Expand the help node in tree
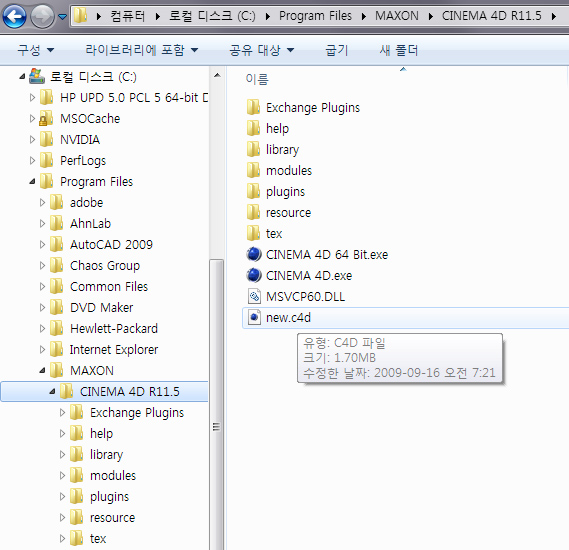569x550 pixels. click(x=62, y=434)
